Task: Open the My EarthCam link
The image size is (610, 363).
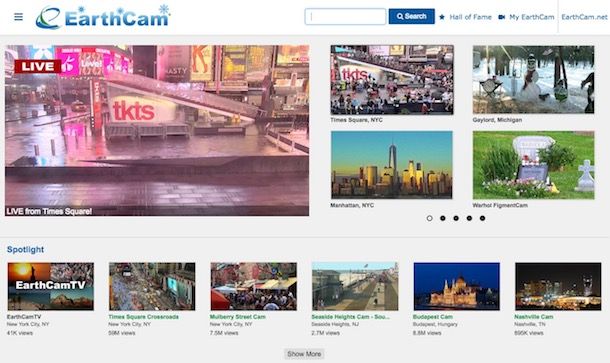Action: point(531,17)
